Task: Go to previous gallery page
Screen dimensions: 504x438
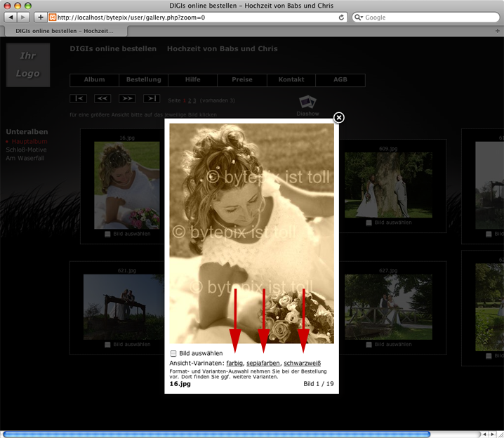Action: pyautogui.click(x=102, y=98)
